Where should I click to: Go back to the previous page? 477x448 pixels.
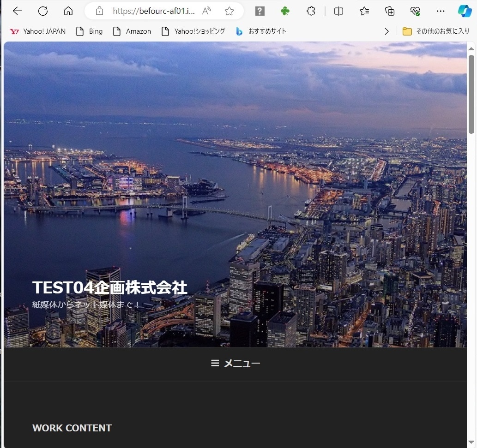tap(18, 11)
